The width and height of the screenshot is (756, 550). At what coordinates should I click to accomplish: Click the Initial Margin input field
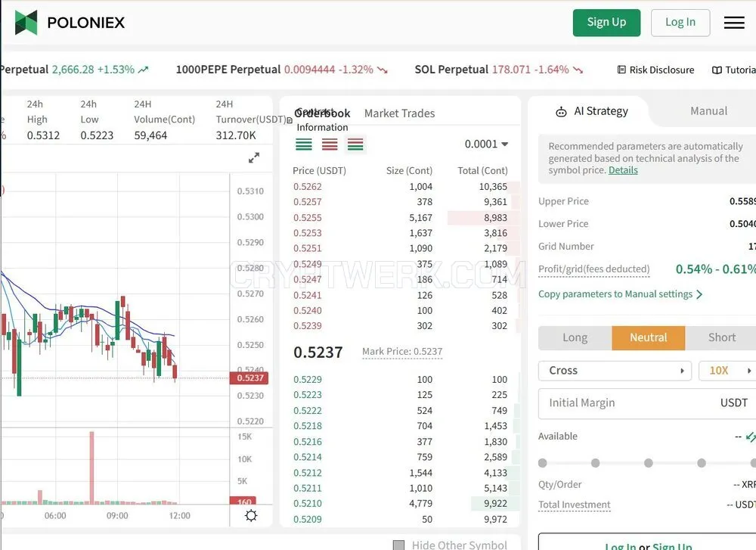647,402
